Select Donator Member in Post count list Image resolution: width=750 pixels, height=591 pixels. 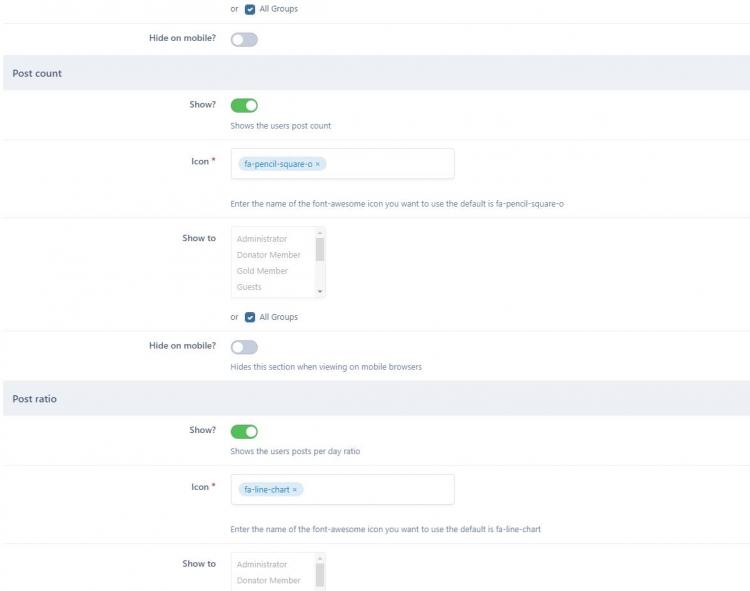pyautogui.click(x=268, y=255)
